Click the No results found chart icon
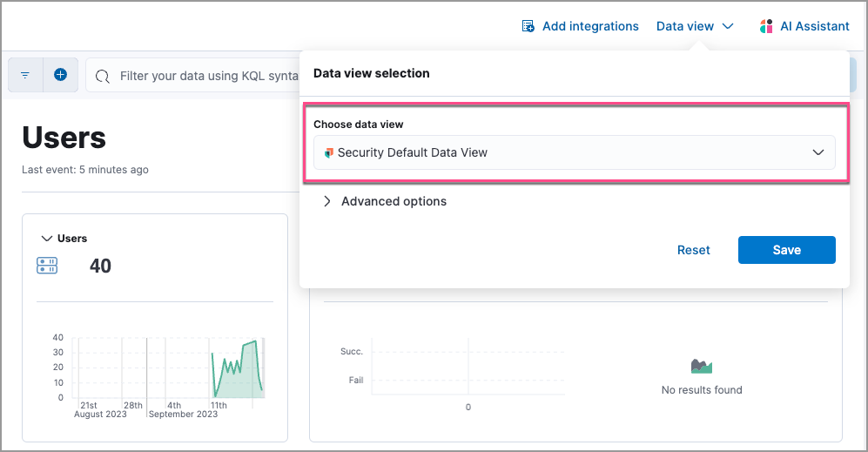This screenshot has width=868, height=452. (x=701, y=366)
